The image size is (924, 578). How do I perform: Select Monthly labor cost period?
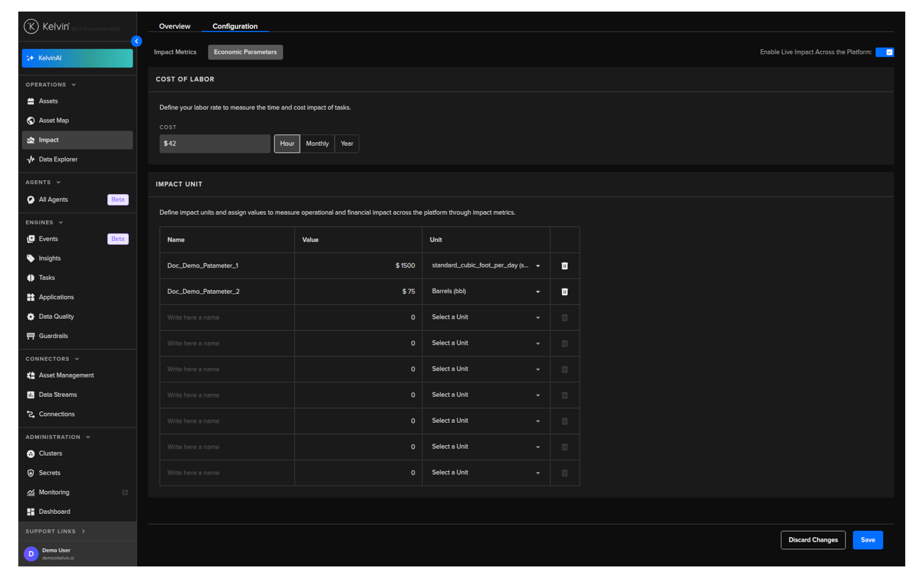pyautogui.click(x=317, y=144)
